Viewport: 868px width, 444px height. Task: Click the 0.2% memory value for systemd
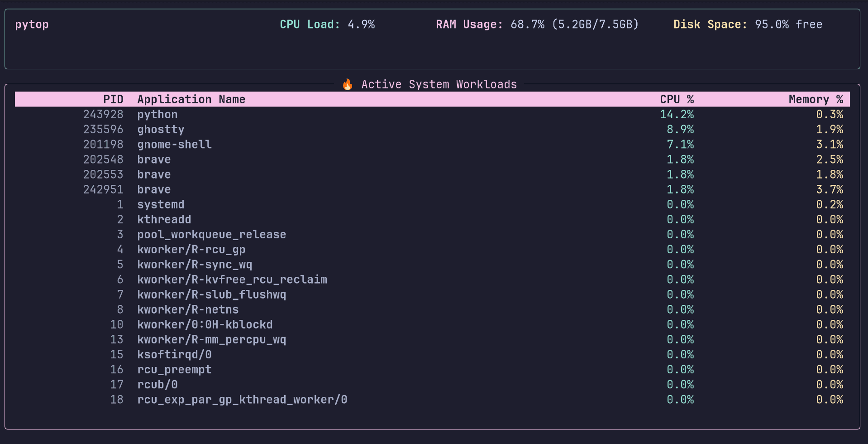click(x=830, y=205)
